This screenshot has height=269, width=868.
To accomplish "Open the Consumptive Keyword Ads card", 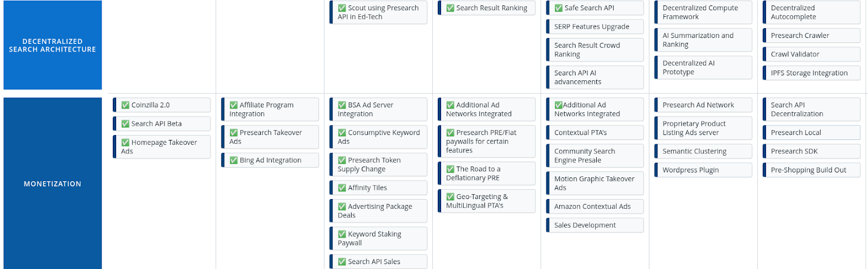I will [x=379, y=137].
